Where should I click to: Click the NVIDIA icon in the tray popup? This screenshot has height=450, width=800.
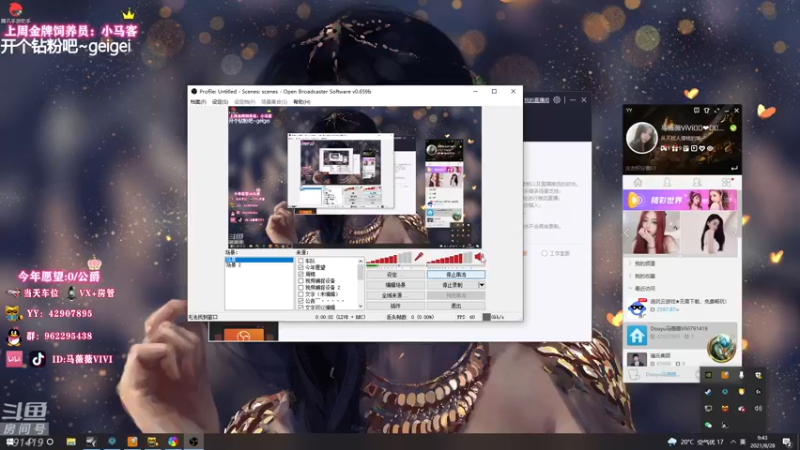[709, 375]
